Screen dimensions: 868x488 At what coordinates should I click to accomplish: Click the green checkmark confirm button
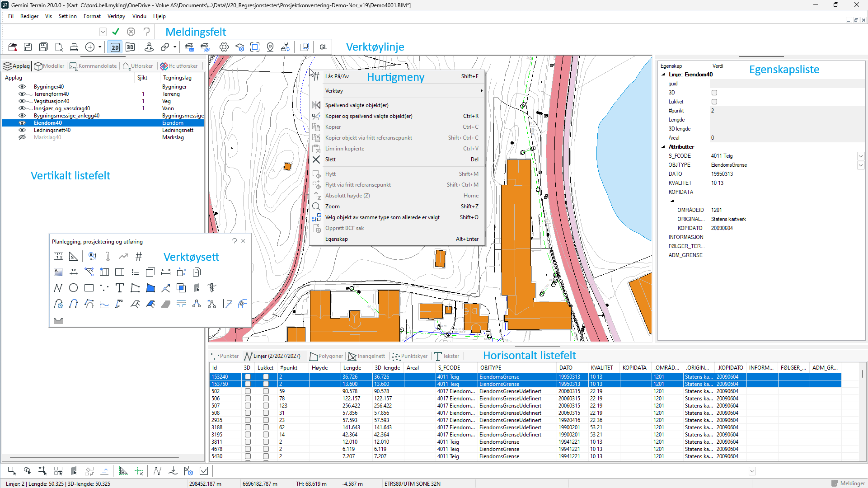point(116,32)
